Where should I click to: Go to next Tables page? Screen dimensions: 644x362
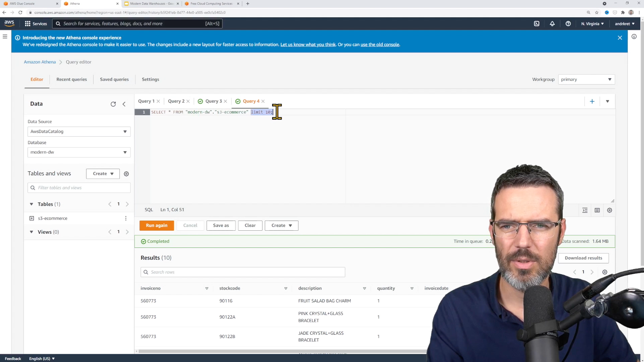[x=127, y=204]
